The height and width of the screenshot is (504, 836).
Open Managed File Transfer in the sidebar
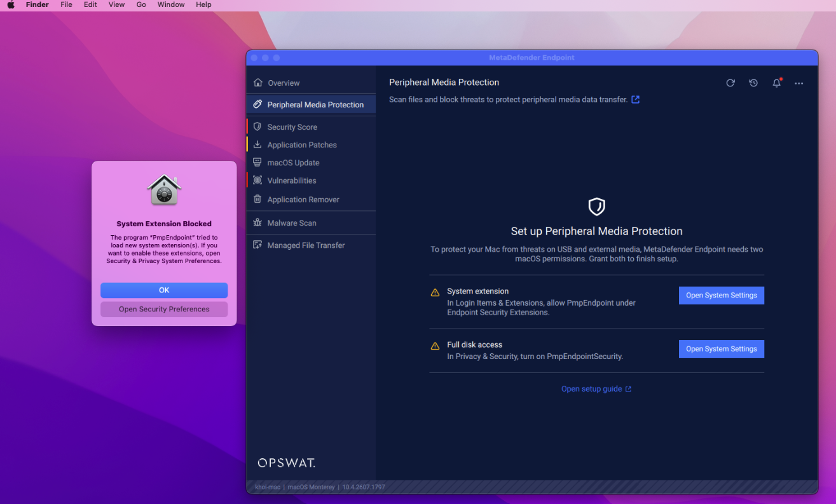311,245
